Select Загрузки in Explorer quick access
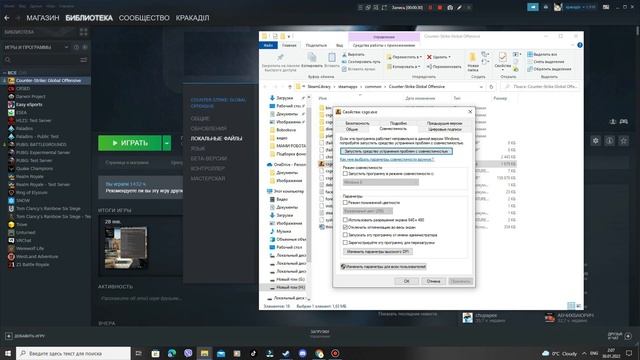This screenshot has height=360, width=640. 285,98
